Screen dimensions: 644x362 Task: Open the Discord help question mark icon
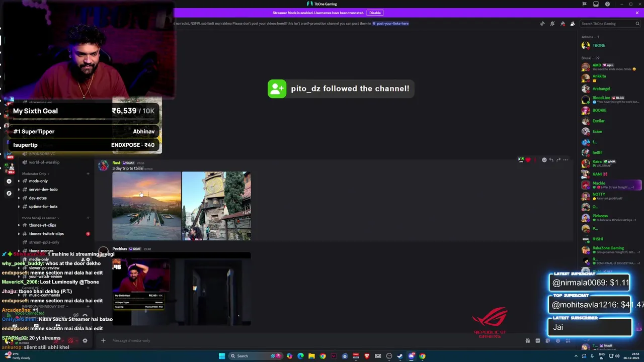(x=607, y=4)
